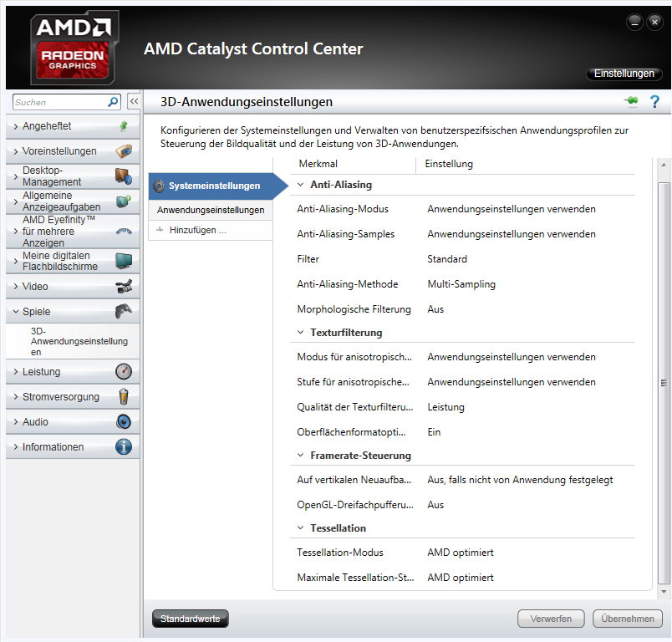The width and height of the screenshot is (672, 642).
Task: Click the digital flat panel monitor icon
Action: click(x=124, y=261)
